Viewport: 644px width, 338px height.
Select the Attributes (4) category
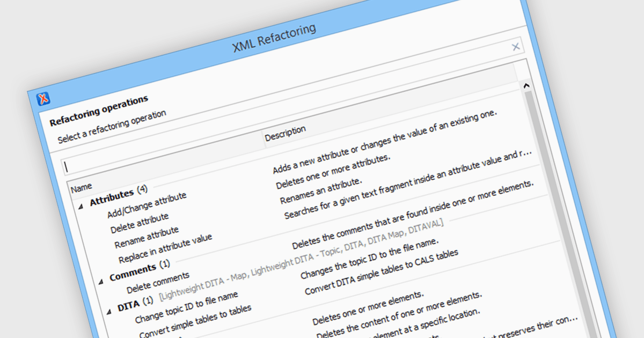tap(118, 195)
